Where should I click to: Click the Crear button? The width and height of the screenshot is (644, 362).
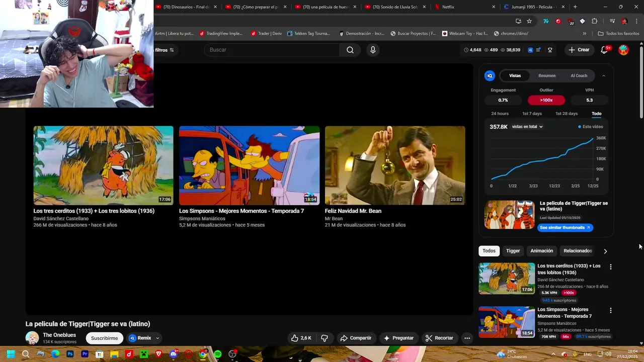(579, 50)
